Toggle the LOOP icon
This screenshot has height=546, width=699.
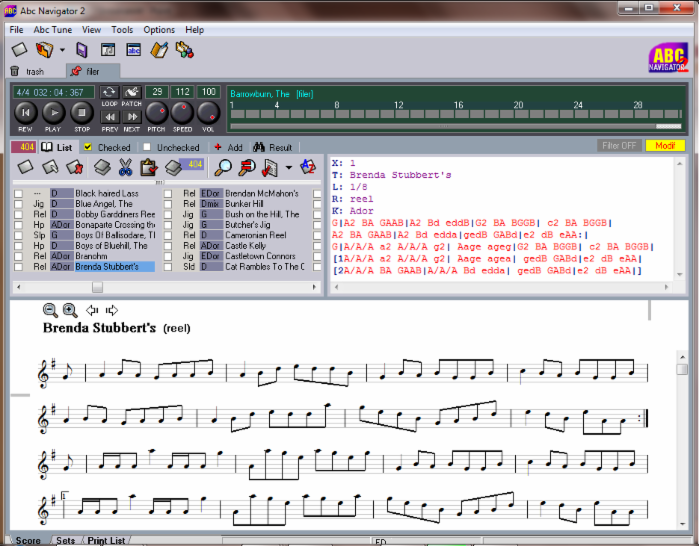pos(109,92)
